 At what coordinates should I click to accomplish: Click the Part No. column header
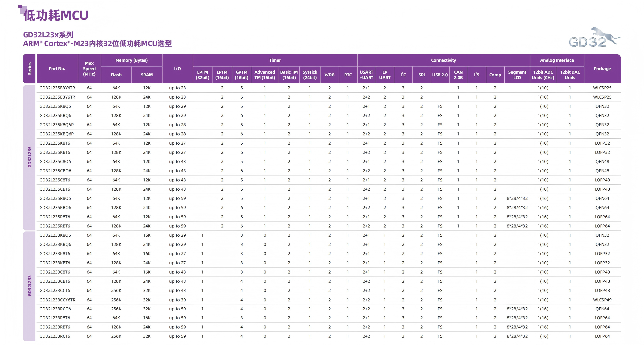click(x=57, y=69)
